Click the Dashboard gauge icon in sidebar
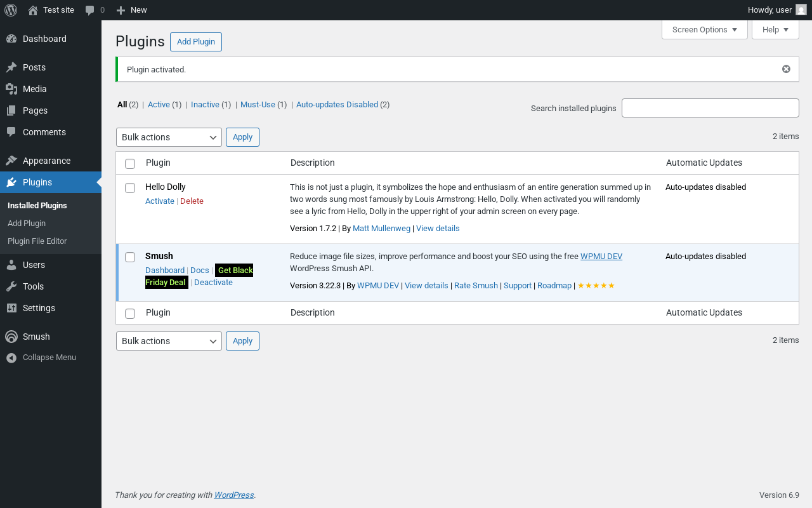This screenshot has width=812, height=508. coord(11,39)
